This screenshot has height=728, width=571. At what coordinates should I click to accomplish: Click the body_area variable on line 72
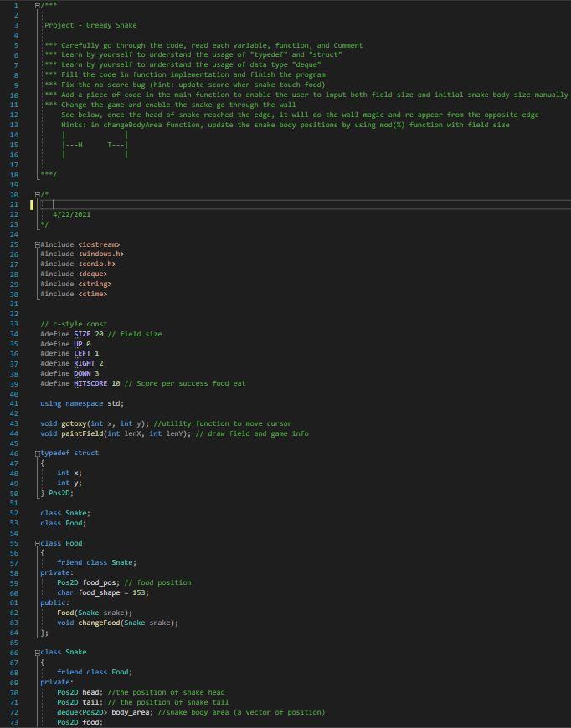pyautogui.click(x=130, y=712)
